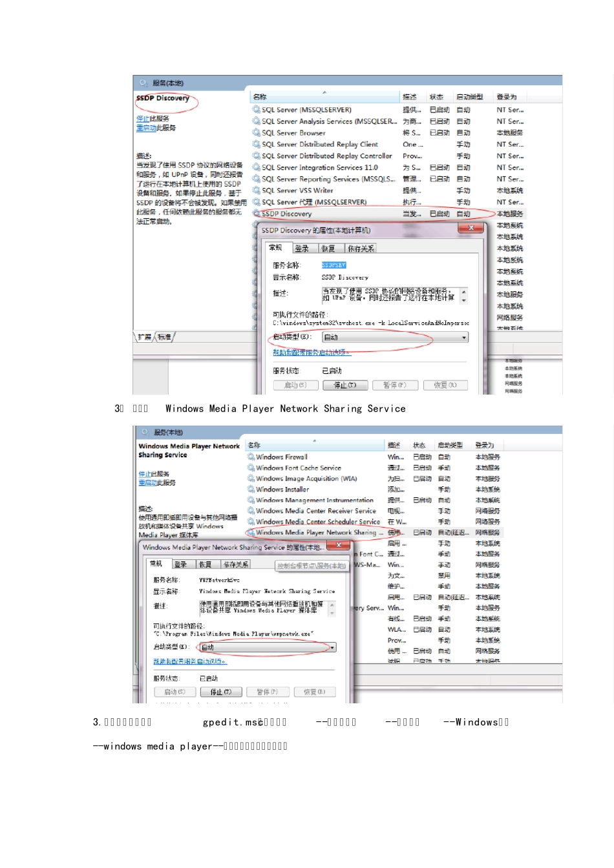Click the Windows Image Acquisition (WIA) icon
The image size is (614, 868).
tap(251, 479)
